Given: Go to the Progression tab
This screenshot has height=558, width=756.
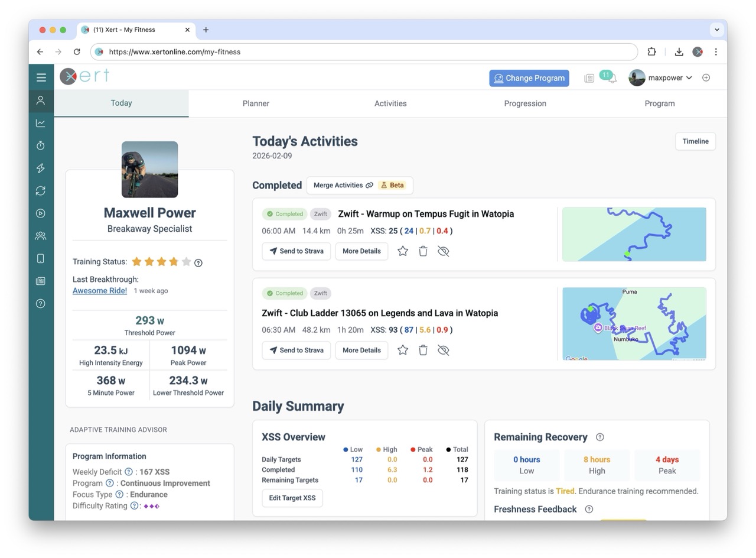Looking at the screenshot, I should (524, 103).
